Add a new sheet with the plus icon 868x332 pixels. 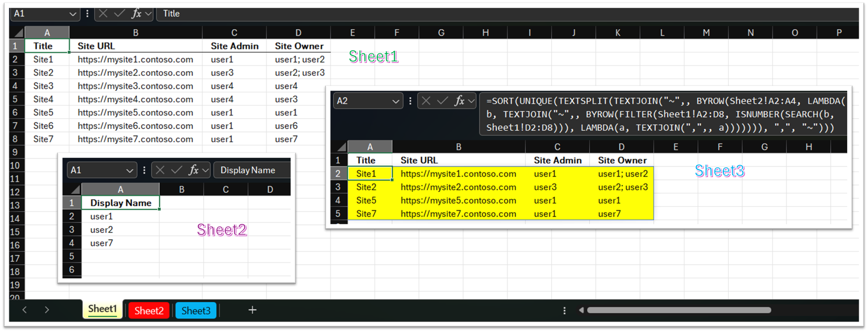pyautogui.click(x=252, y=310)
